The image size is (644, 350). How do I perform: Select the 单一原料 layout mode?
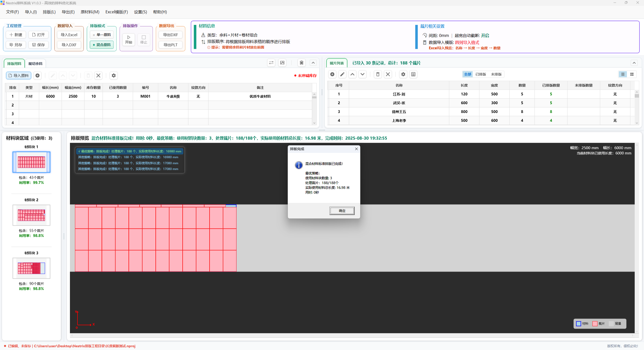point(102,35)
